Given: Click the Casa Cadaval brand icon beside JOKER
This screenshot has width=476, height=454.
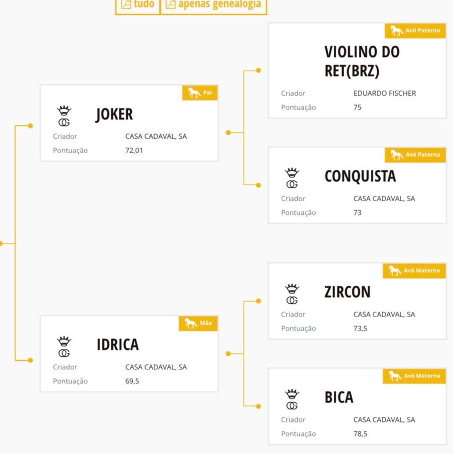Looking at the screenshot, I should tap(64, 116).
